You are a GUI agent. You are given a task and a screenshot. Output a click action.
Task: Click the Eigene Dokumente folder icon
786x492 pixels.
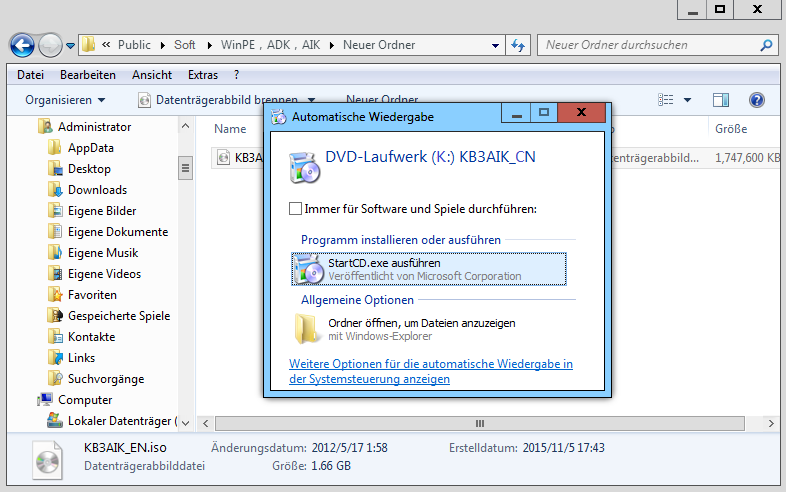(x=55, y=232)
